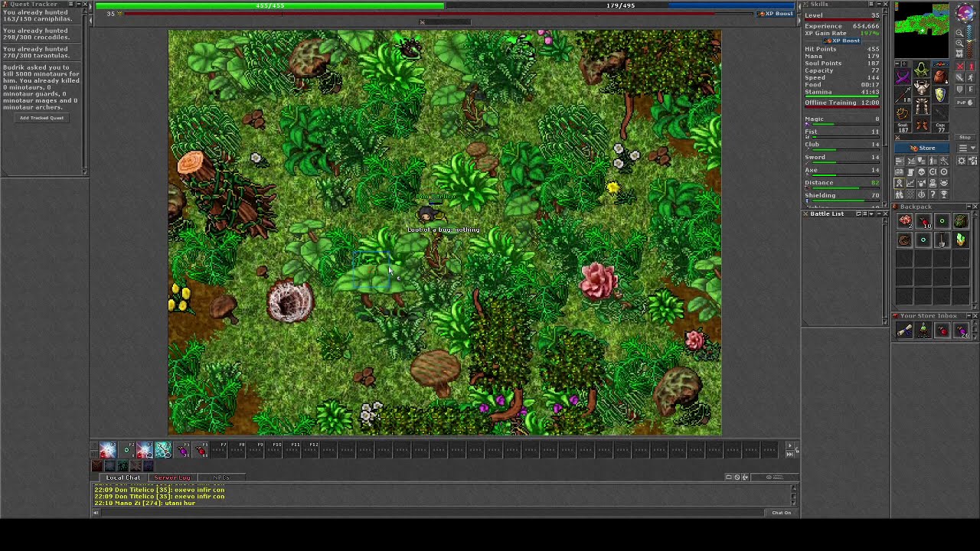Click the Add Tracked Quest button
This screenshot has height=551, width=980.
[x=42, y=118]
